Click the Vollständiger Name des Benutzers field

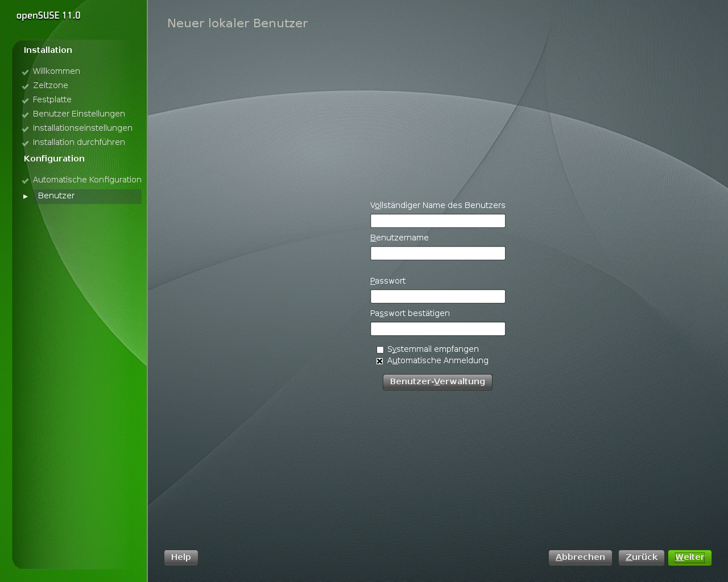[438, 221]
